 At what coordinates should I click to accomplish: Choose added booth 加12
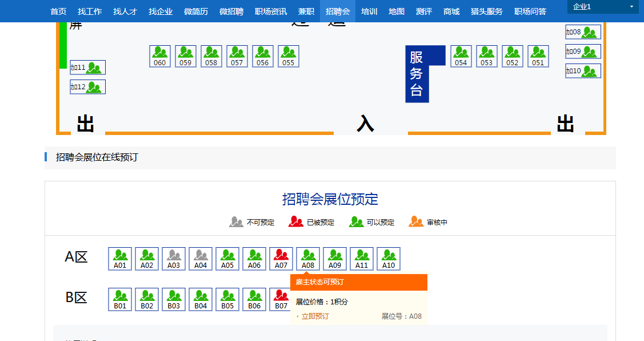pyautogui.click(x=87, y=87)
